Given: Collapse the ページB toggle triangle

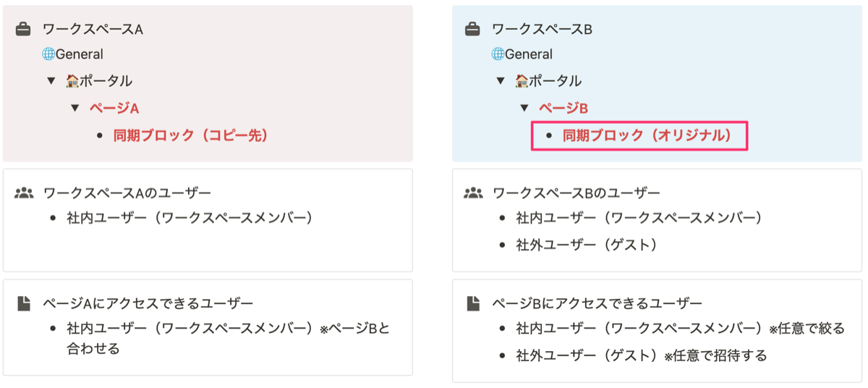Looking at the screenshot, I should [524, 108].
